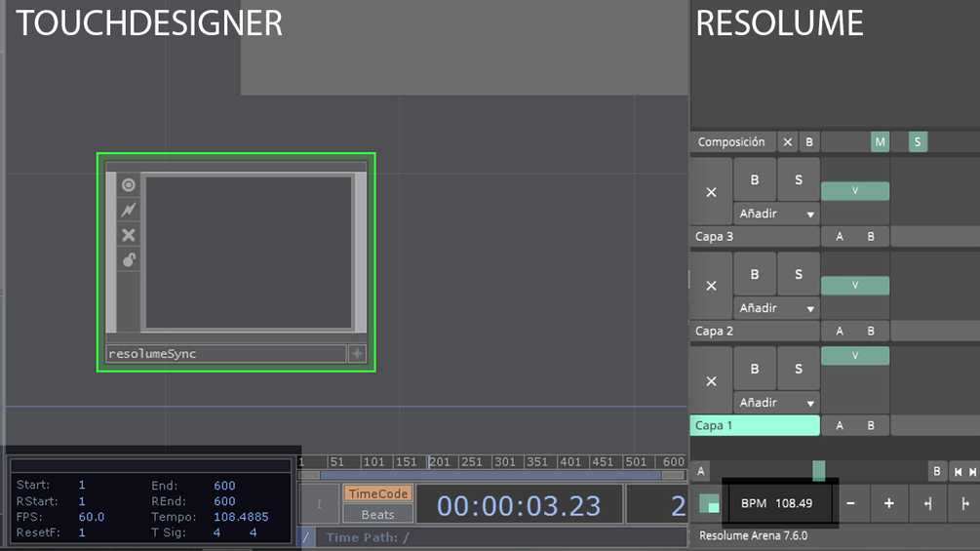
Task: Open Añadir blend dropdown for Capa 3
Action: coord(776,214)
